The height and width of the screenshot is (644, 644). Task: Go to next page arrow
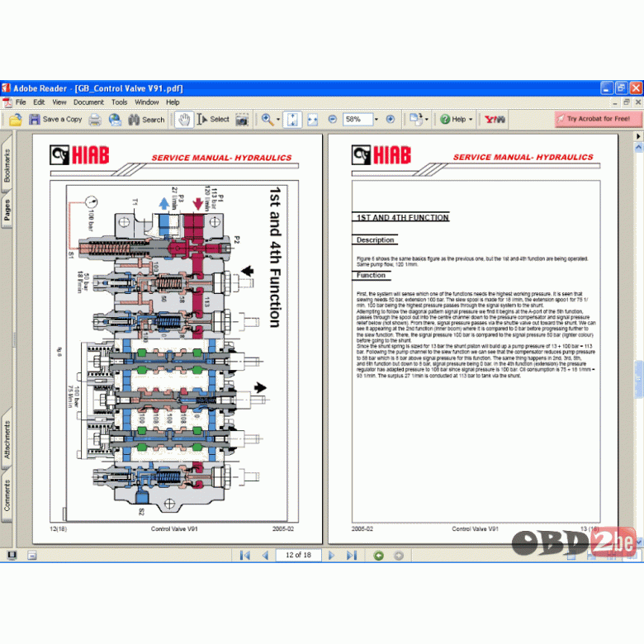tap(331, 556)
